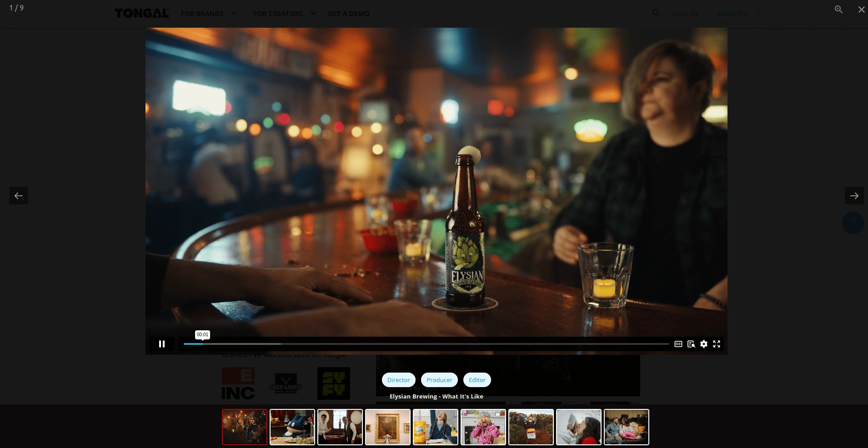
Task: Close the lightbox gallery
Action: 861,9
